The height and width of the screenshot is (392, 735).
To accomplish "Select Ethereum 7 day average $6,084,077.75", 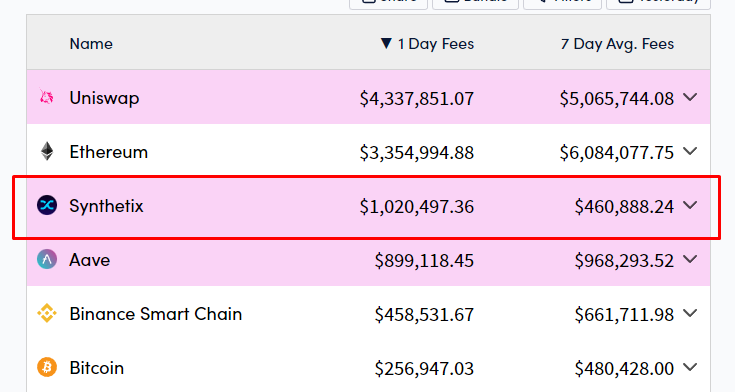I will pyautogui.click(x=617, y=152).
